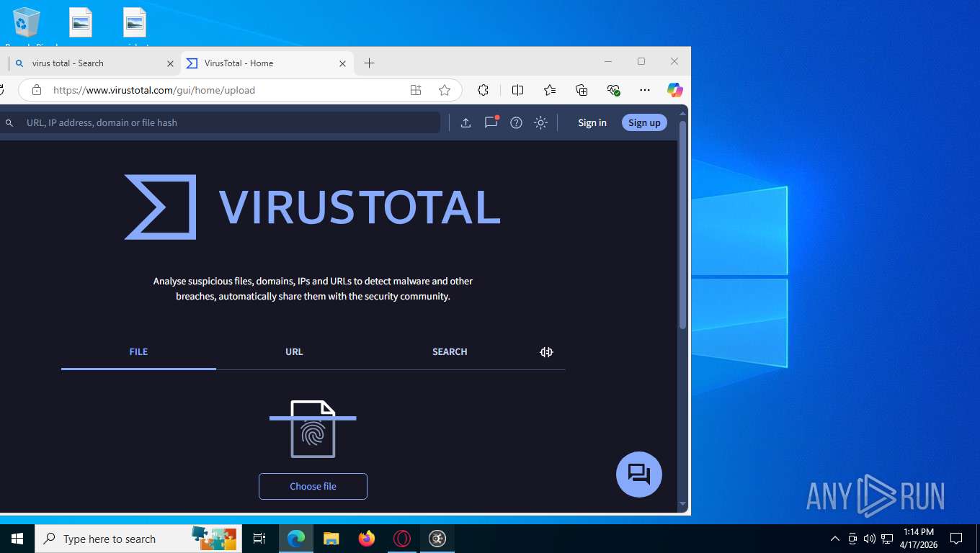Viewport: 980px width, 553px height.
Task: Close the VirusTotal - Home tab
Action: [x=342, y=63]
